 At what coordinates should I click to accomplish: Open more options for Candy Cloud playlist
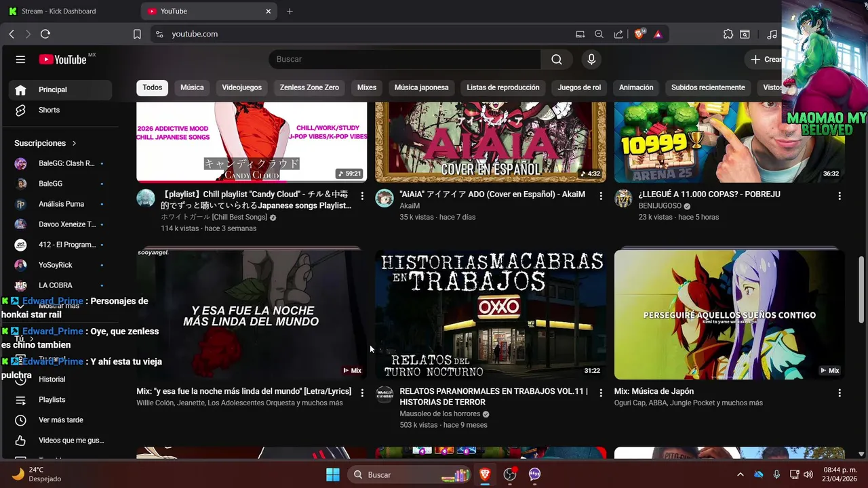pyautogui.click(x=362, y=196)
